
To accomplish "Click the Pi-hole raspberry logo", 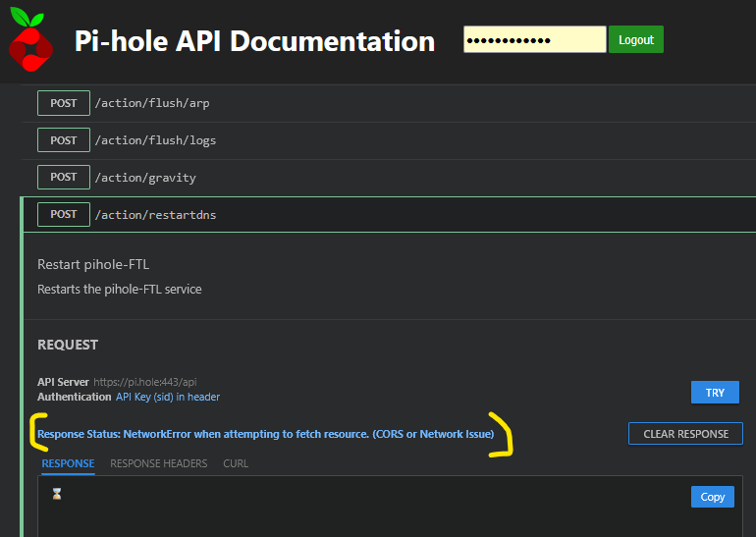I will 31,40.
